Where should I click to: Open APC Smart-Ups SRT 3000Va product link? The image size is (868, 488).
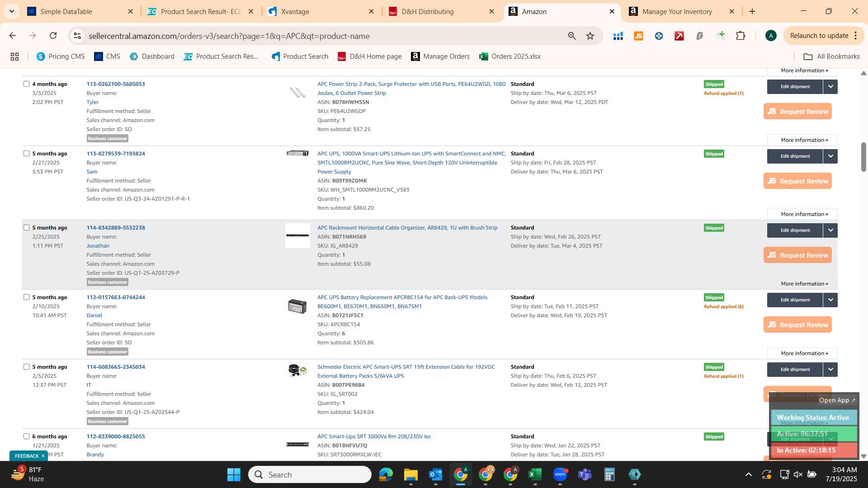point(374,436)
